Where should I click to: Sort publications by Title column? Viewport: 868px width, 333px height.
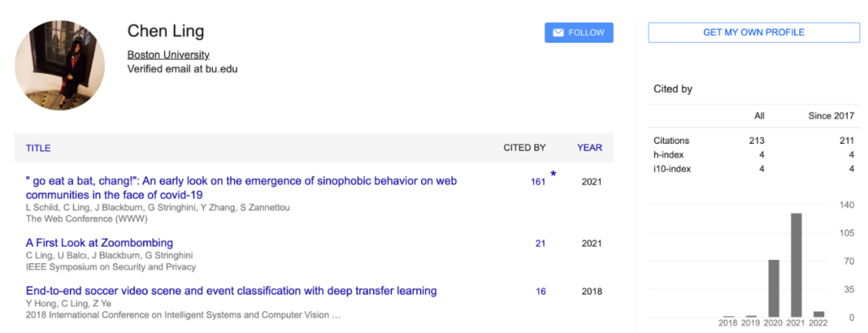click(x=38, y=148)
